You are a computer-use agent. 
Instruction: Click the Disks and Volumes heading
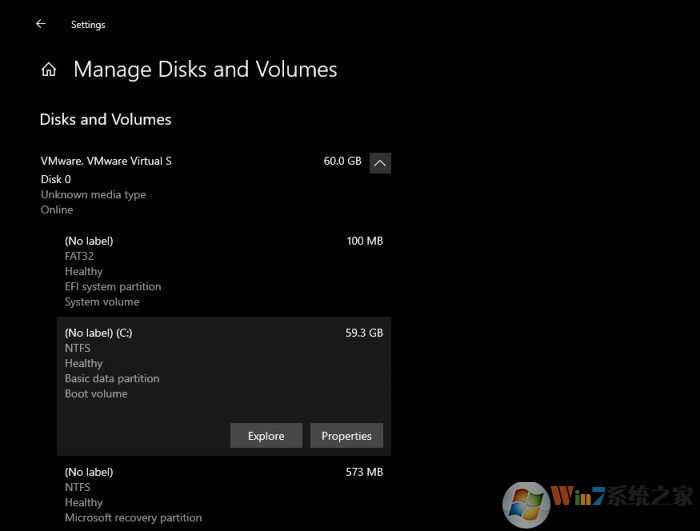(105, 119)
